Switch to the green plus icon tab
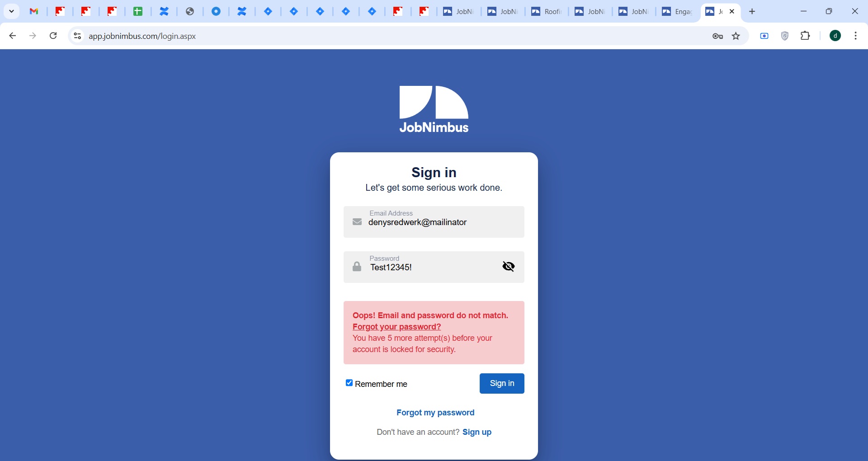This screenshot has width=868, height=461. click(x=138, y=11)
